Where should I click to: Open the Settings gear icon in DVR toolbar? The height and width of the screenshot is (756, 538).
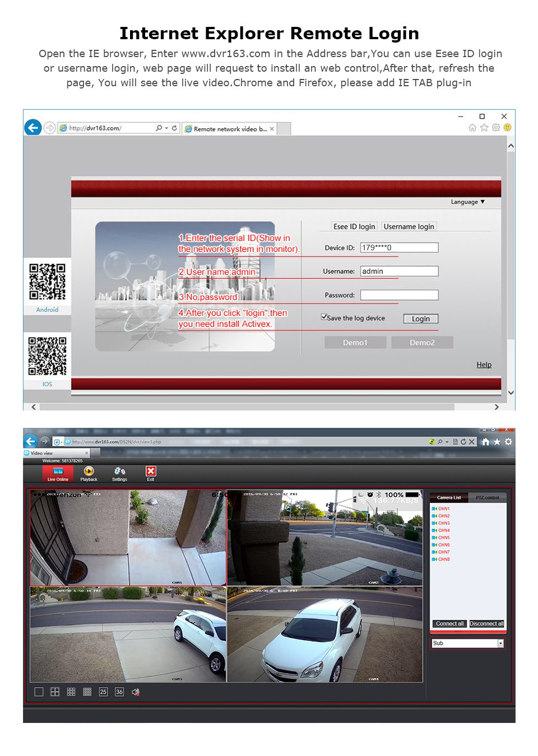click(119, 473)
